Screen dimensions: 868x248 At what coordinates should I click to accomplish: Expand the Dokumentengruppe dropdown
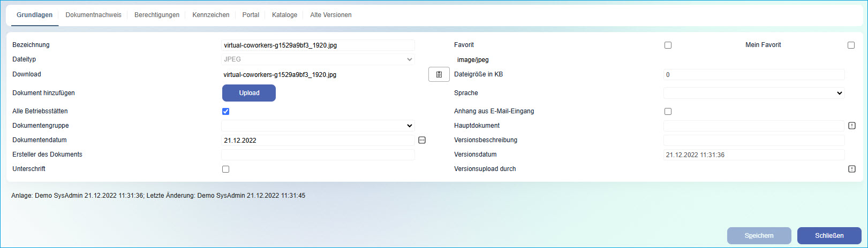click(x=318, y=126)
